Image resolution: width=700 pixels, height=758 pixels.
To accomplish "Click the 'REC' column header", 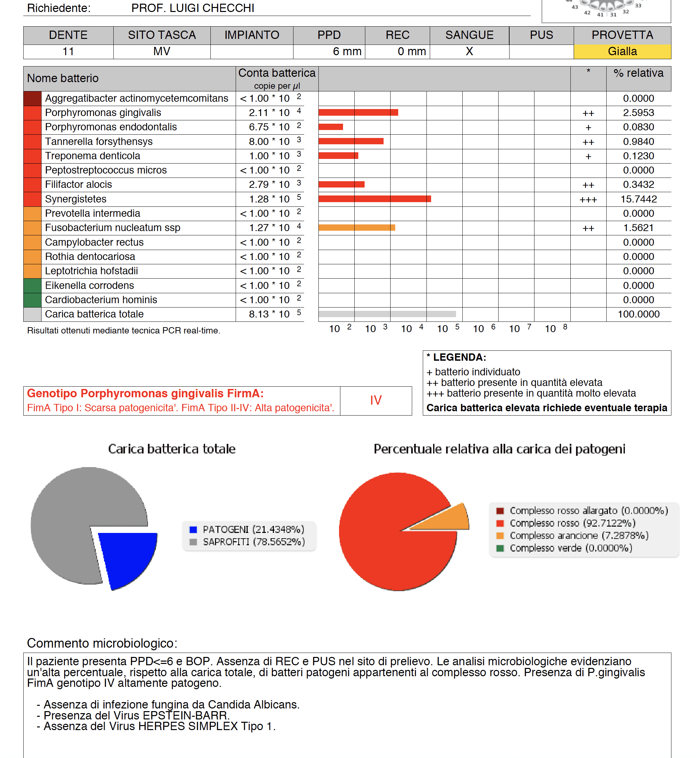I will (397, 35).
